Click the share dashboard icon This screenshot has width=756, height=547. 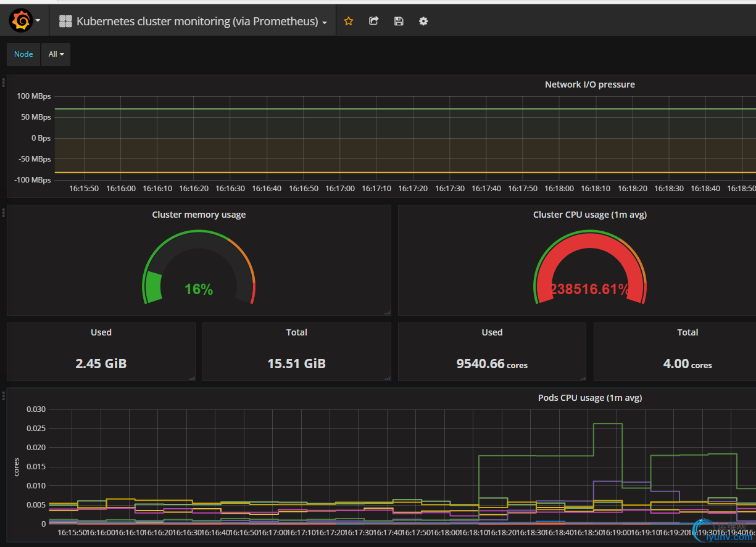pos(373,21)
